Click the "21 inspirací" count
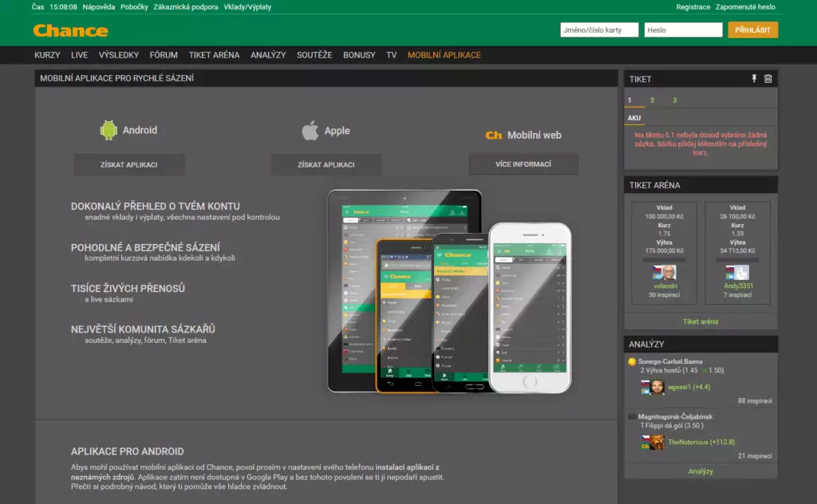The image size is (817, 504). (755, 456)
